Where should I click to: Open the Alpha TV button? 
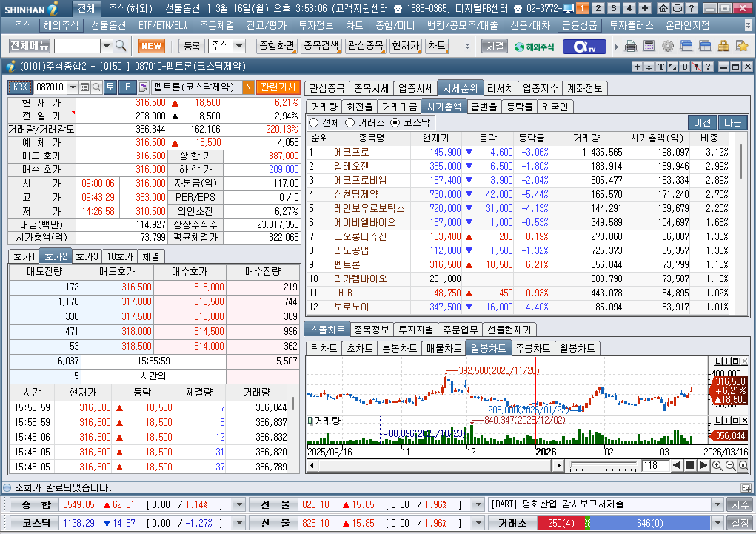584,47
